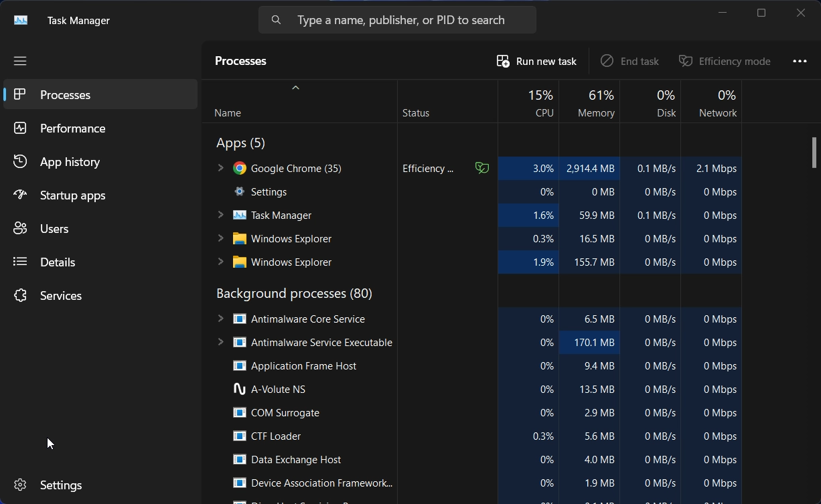
Task: Sort by the Status column header
Action: pyautogui.click(x=447, y=102)
